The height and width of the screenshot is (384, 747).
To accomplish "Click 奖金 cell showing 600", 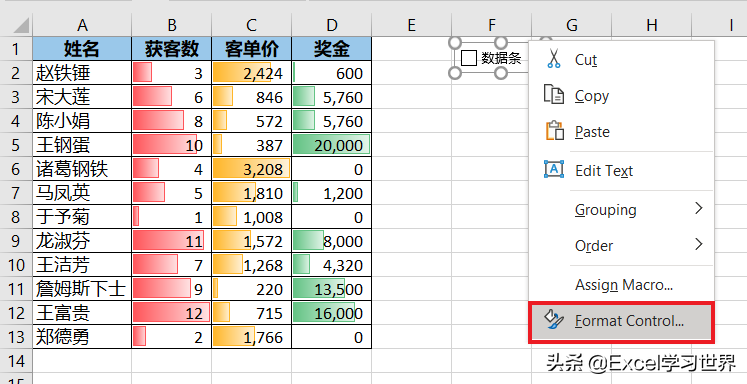I will 332,73.
